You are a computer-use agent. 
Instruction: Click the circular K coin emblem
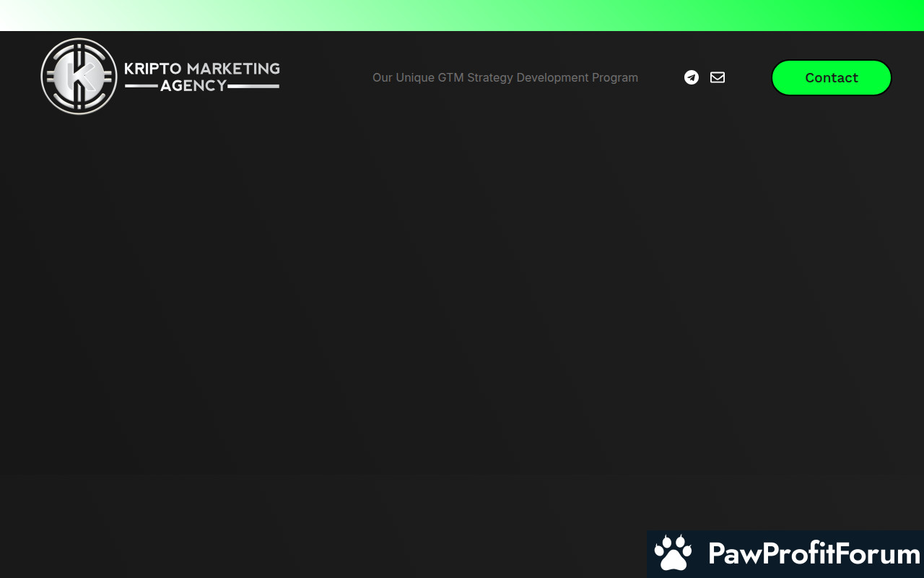(x=79, y=77)
